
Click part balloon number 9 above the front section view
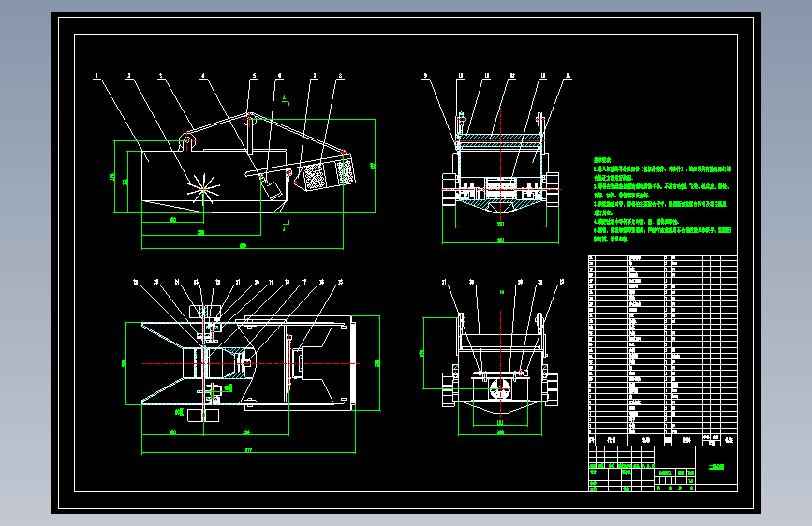pyautogui.click(x=425, y=76)
